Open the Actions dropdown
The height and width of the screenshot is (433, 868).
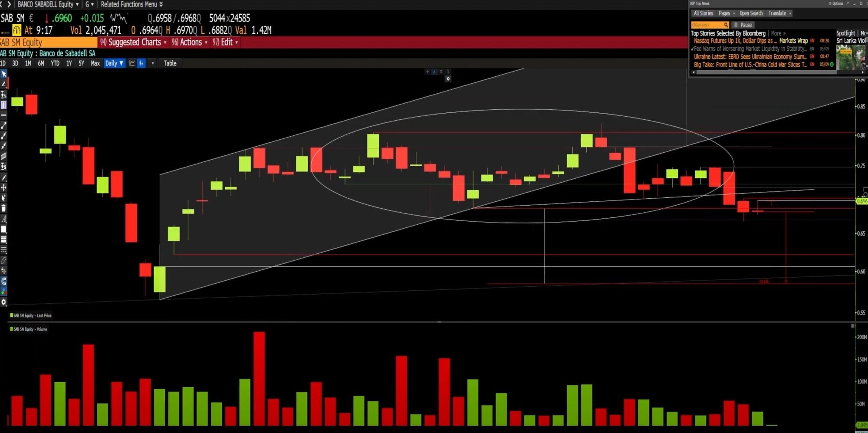point(190,42)
